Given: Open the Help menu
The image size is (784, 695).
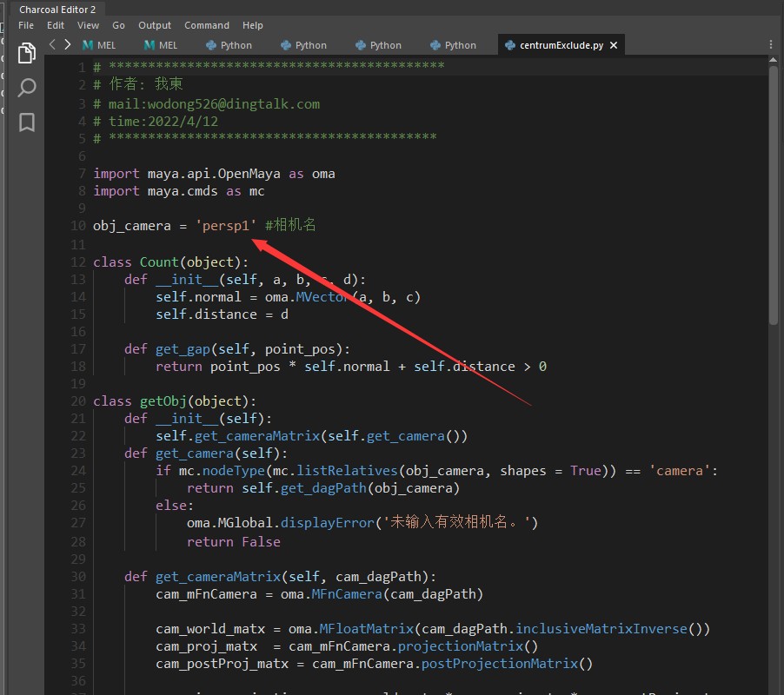Looking at the screenshot, I should pyautogui.click(x=253, y=25).
